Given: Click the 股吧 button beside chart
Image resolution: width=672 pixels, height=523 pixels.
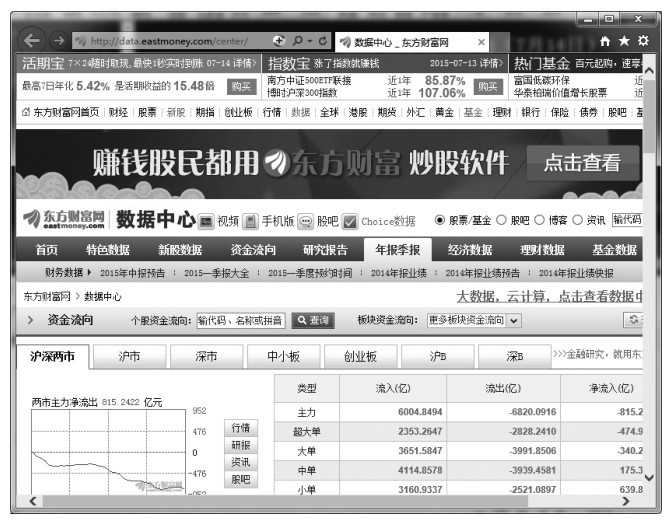Looking at the screenshot, I should click(x=241, y=479).
